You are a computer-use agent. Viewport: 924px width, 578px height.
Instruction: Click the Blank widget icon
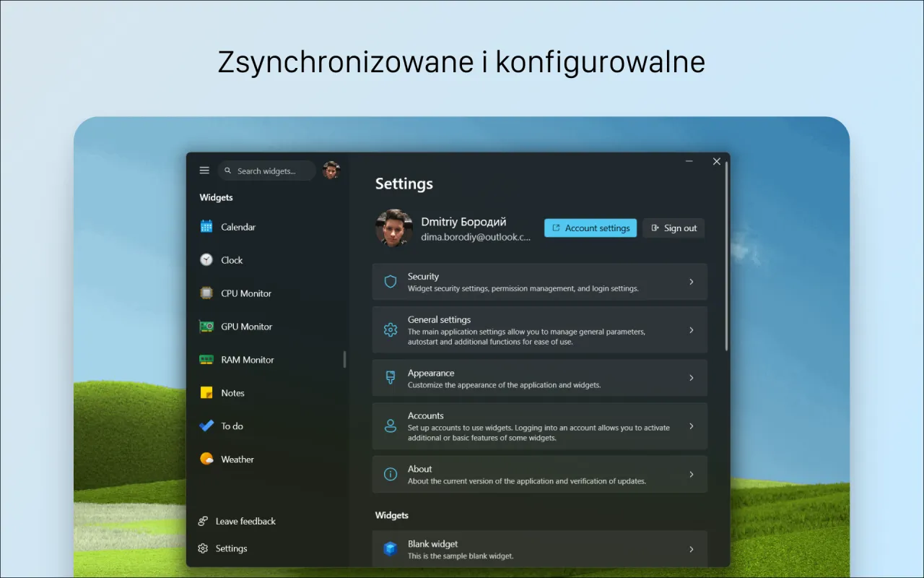pos(391,548)
